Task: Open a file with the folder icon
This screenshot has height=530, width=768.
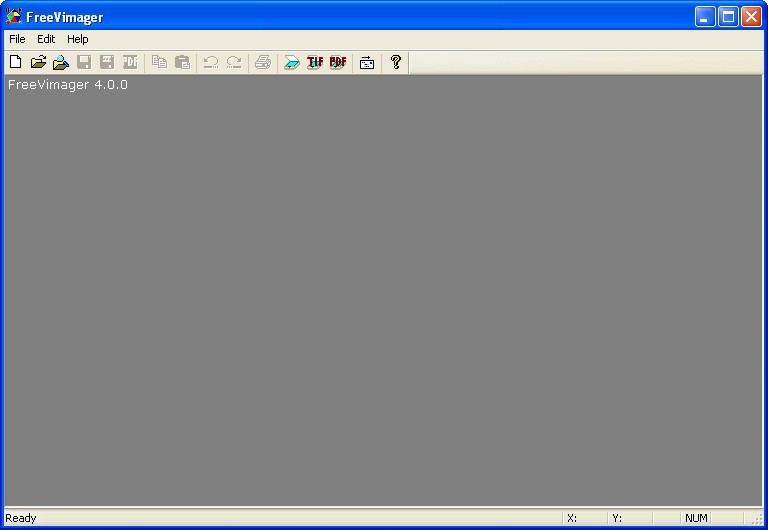Action: pyautogui.click(x=38, y=62)
